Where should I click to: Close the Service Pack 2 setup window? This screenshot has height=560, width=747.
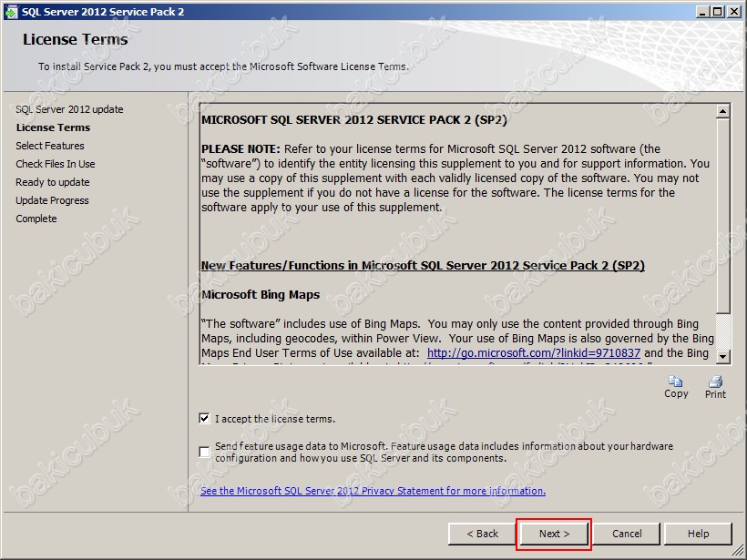pos(734,12)
